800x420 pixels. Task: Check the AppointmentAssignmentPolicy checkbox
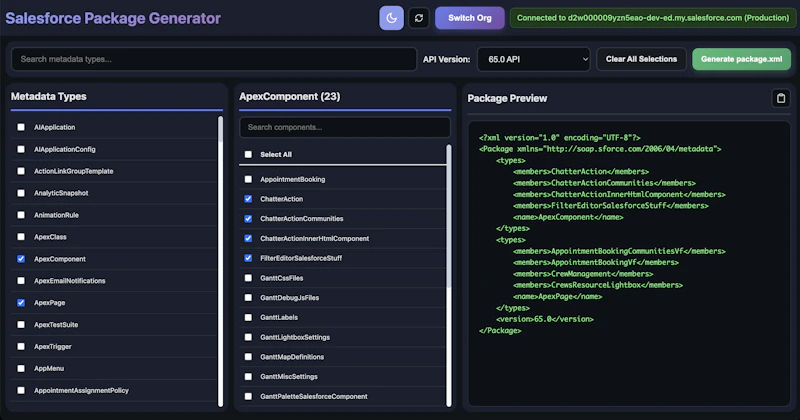(21, 390)
